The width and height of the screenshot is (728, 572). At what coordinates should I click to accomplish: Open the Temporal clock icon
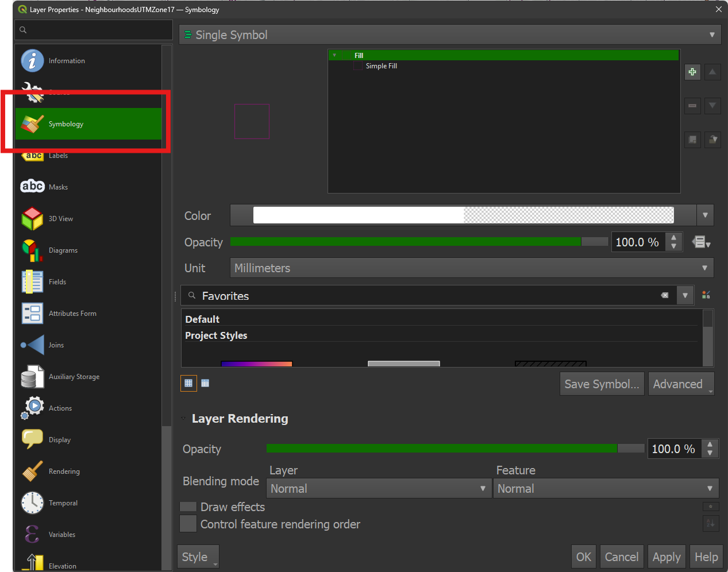coord(32,503)
